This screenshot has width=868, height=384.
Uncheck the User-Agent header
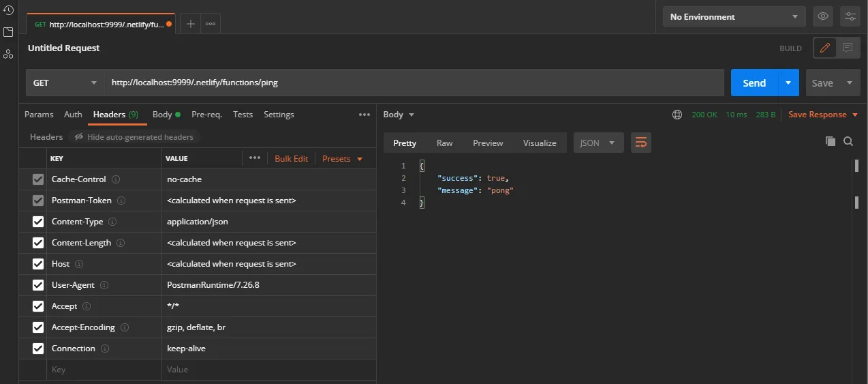(38, 285)
